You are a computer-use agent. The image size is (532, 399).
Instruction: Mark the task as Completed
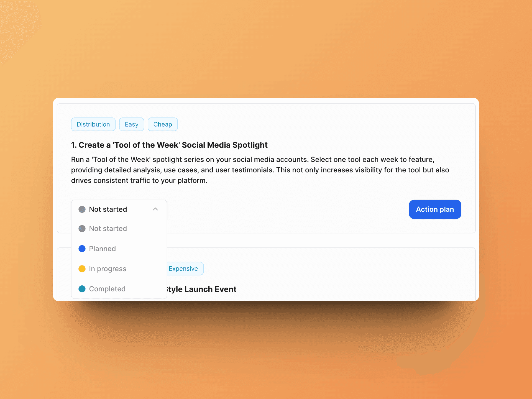(x=119, y=289)
